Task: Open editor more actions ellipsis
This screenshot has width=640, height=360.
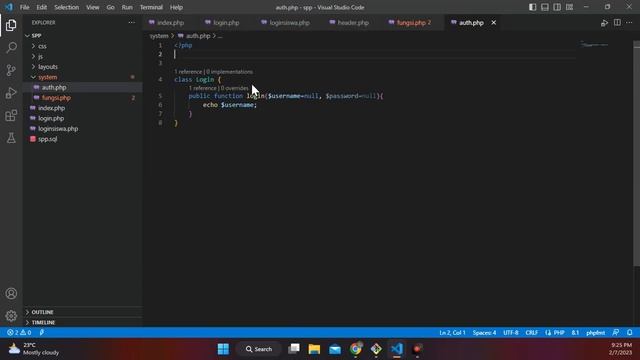Action: click(x=629, y=22)
